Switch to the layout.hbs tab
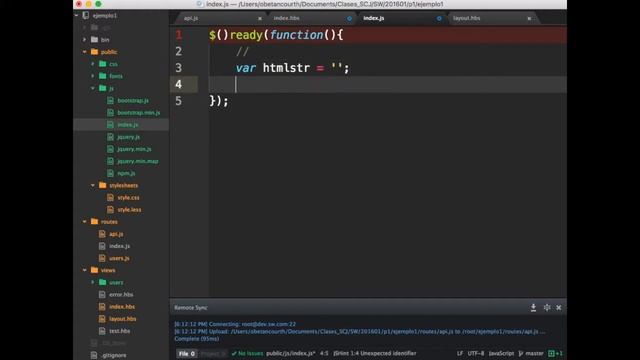Screen dimensions: 640x360 (x=467, y=18)
